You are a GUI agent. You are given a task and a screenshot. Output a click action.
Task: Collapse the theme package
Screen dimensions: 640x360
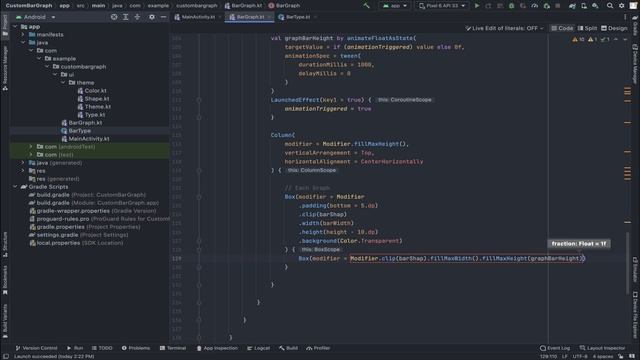point(63,82)
